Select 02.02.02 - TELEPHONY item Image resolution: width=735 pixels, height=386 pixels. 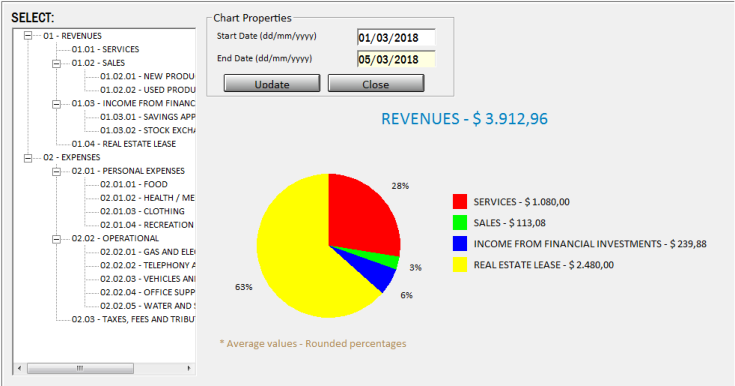pos(147,265)
